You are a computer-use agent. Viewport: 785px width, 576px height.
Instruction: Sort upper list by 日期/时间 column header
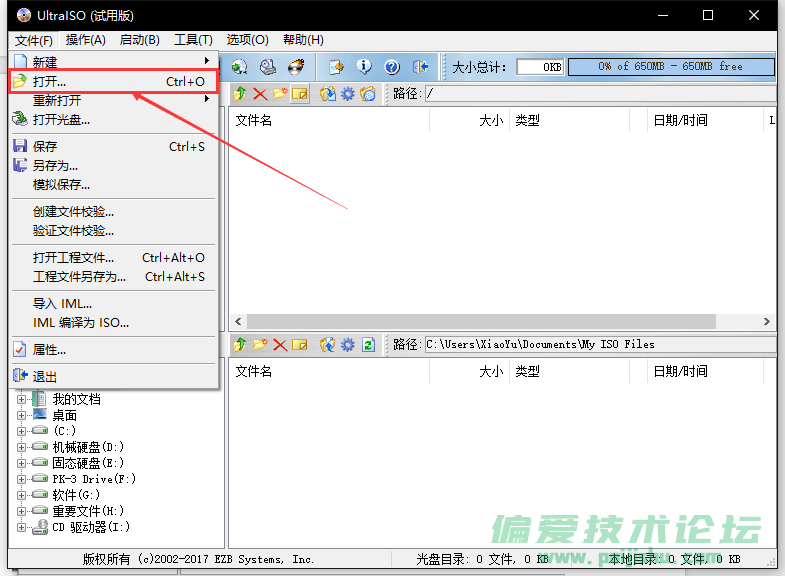pyautogui.click(x=680, y=120)
